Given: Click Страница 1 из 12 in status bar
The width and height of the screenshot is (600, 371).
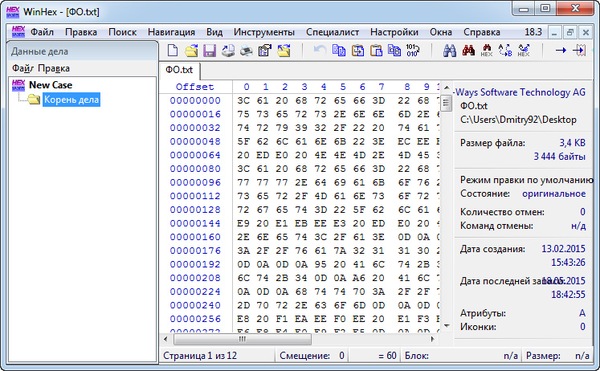Looking at the screenshot, I should (x=200, y=356).
